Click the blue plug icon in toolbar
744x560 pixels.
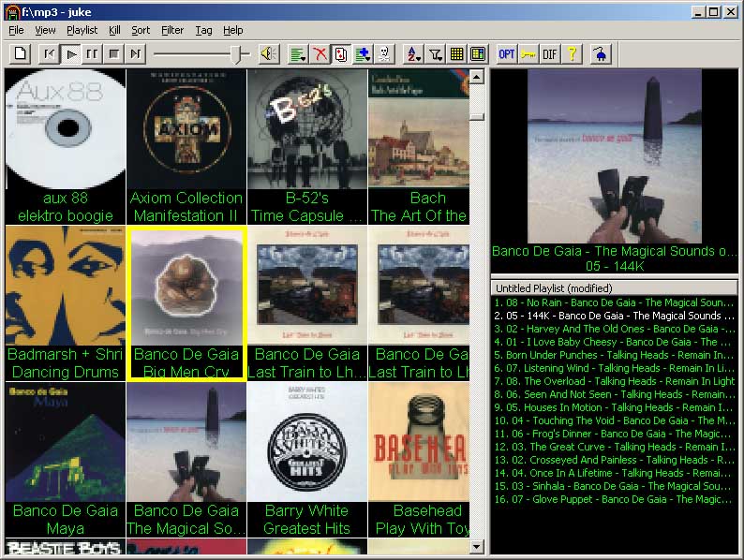coord(600,54)
